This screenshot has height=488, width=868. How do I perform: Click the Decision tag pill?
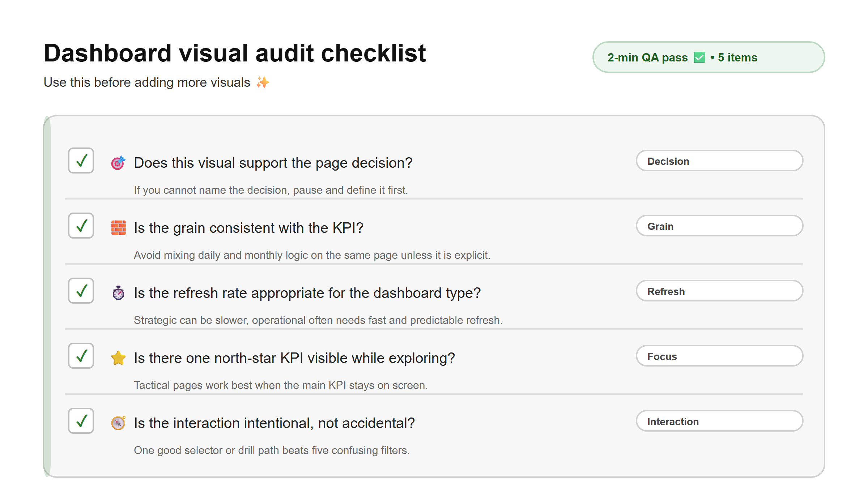pyautogui.click(x=719, y=161)
